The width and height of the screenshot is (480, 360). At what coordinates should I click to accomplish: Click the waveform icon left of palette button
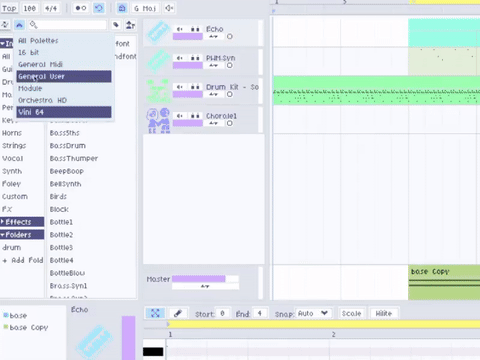coord(5,25)
